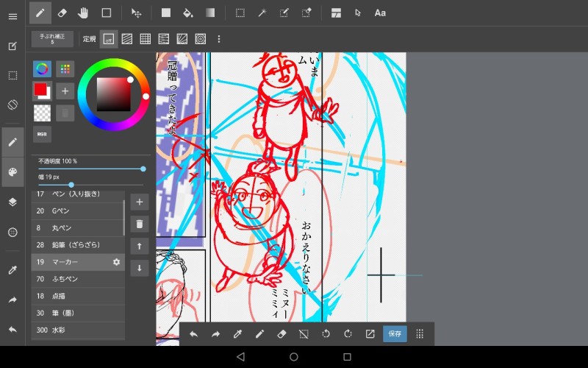Select the move layer tool

click(x=136, y=13)
